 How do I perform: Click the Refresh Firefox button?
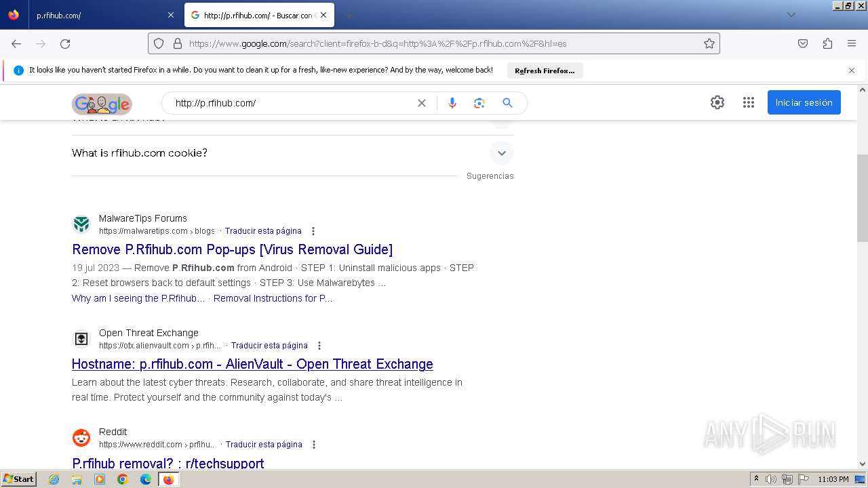tap(545, 70)
